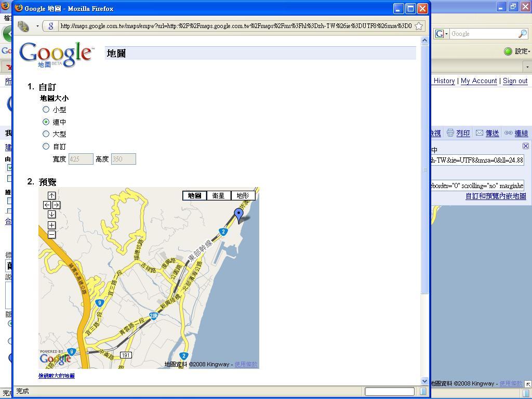This screenshot has width=532, height=399.
Task: Switch preview to 衛星 satellite view
Action: [219, 195]
